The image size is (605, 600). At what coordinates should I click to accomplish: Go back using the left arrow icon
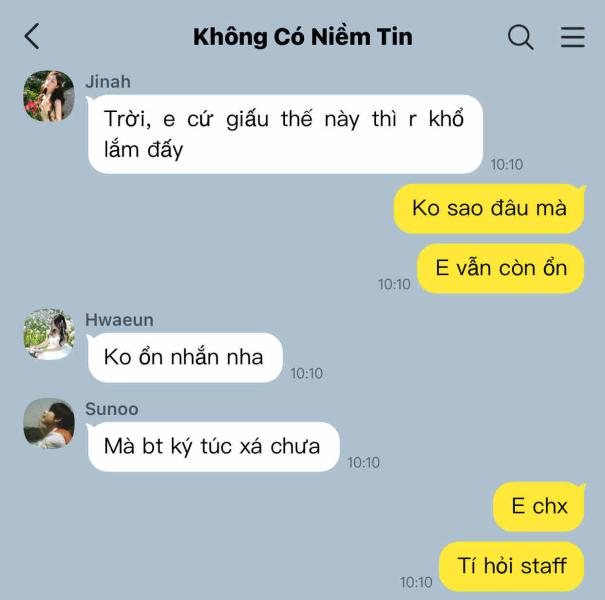(x=32, y=36)
